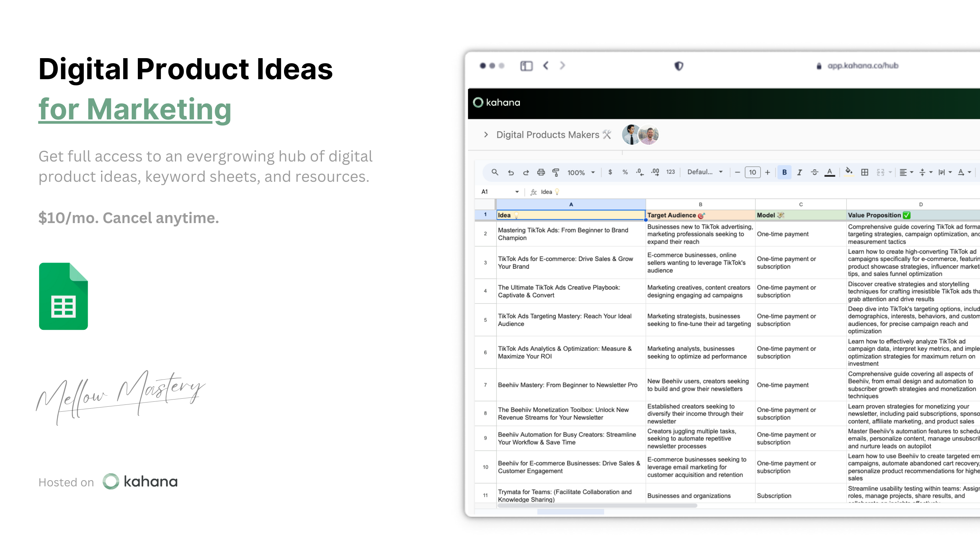This screenshot has width=980, height=551.
Task: Click the Target Audience header cell
Action: point(700,215)
